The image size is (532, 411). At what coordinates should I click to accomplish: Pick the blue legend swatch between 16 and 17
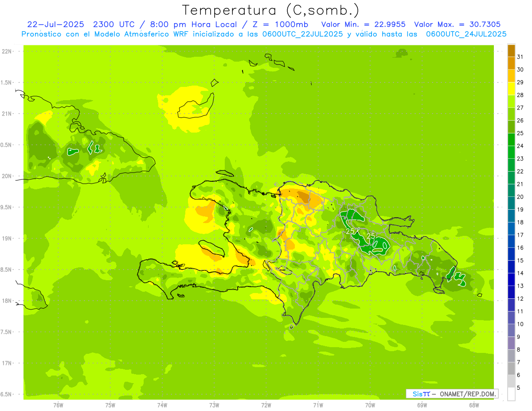pos(511,241)
